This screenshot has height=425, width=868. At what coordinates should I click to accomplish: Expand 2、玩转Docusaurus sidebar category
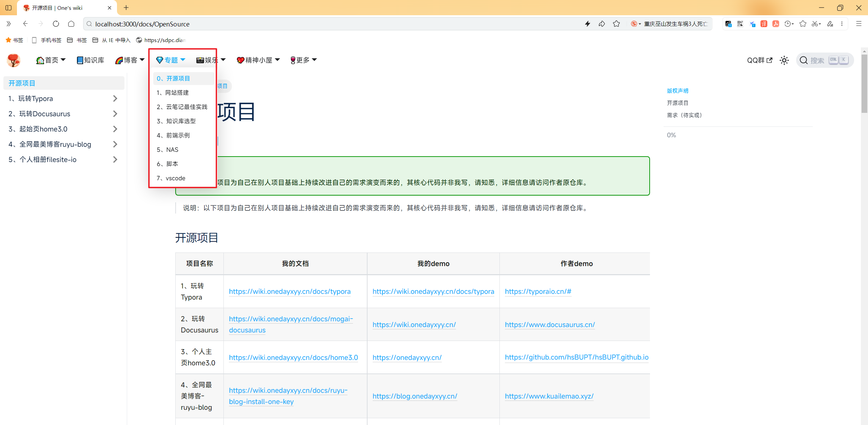click(x=64, y=114)
